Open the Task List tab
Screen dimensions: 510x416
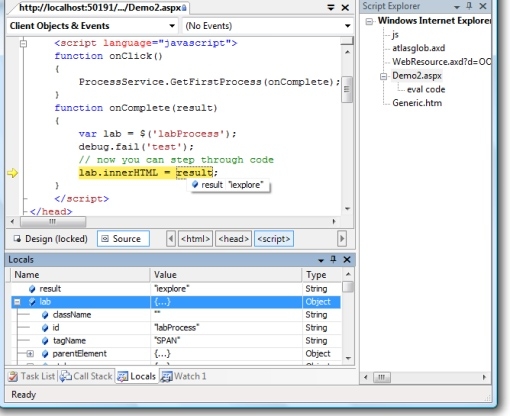[32, 376]
